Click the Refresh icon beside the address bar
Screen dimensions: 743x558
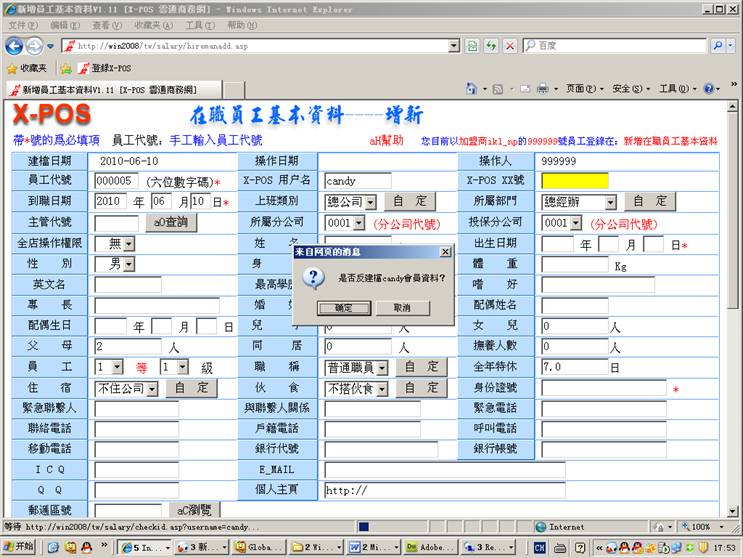pos(491,46)
